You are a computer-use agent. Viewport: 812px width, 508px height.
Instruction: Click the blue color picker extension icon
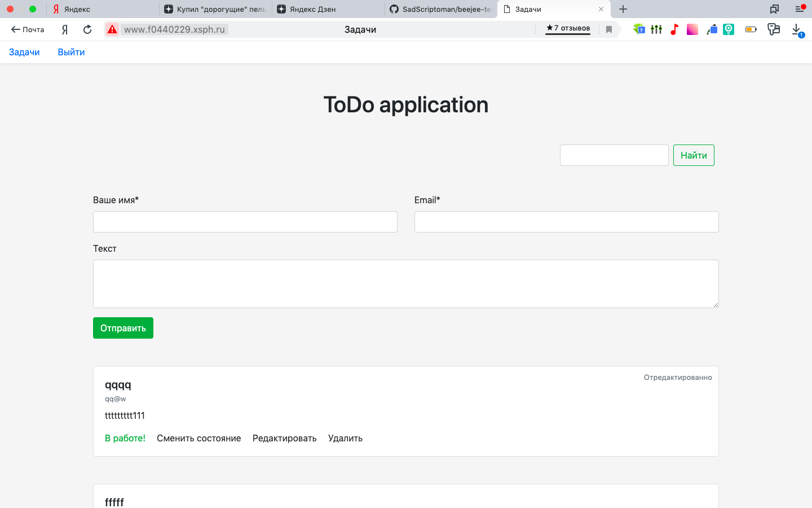[x=712, y=29]
